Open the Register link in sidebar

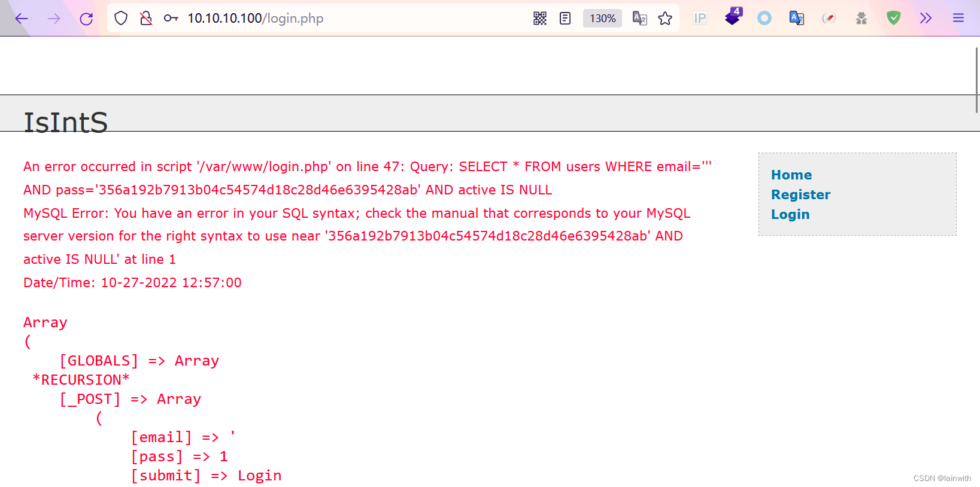point(800,194)
